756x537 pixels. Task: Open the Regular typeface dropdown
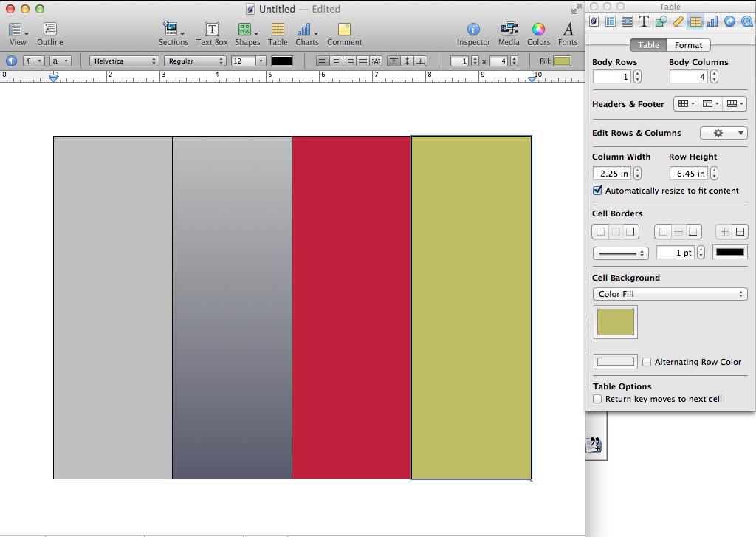tap(195, 61)
